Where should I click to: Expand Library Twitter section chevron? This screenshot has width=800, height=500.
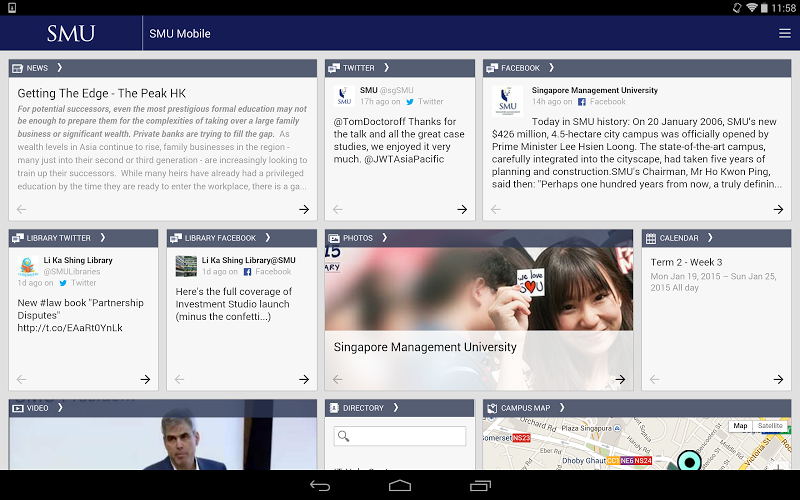coord(103,237)
